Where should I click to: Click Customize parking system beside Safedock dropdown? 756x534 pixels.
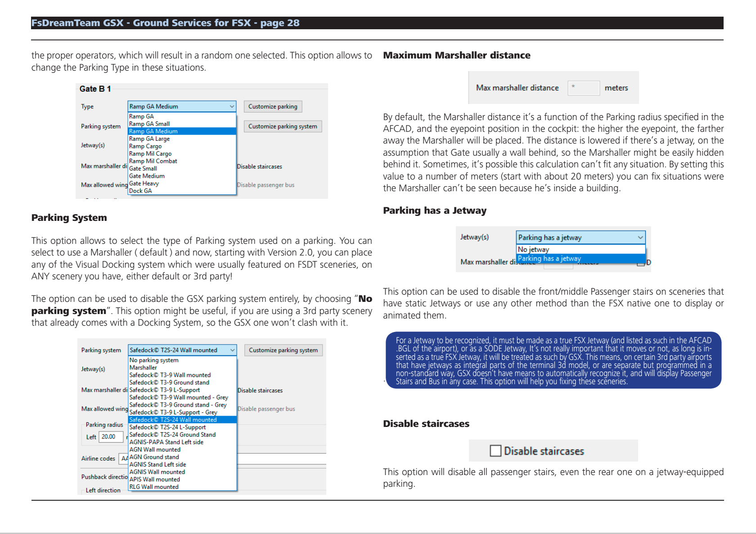283,350
